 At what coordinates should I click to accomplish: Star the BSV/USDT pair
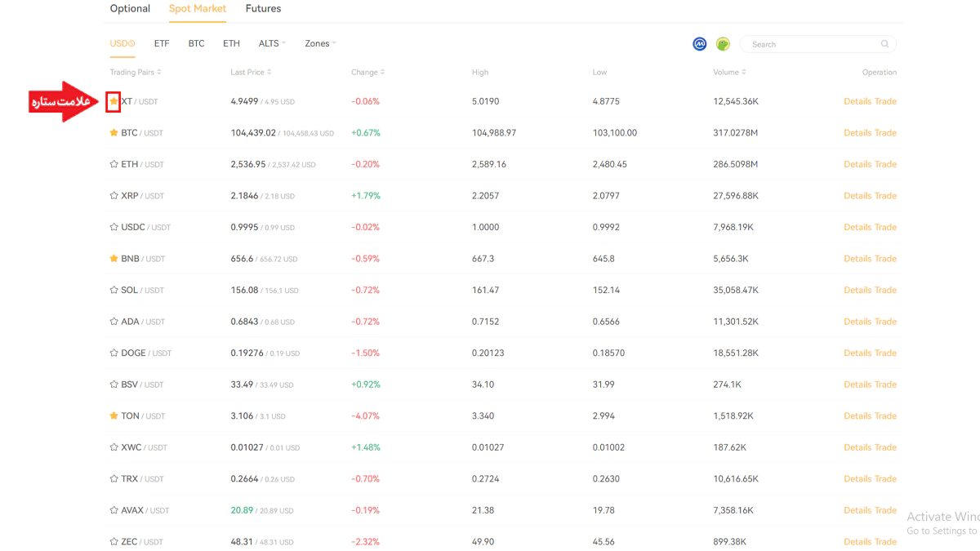point(114,384)
